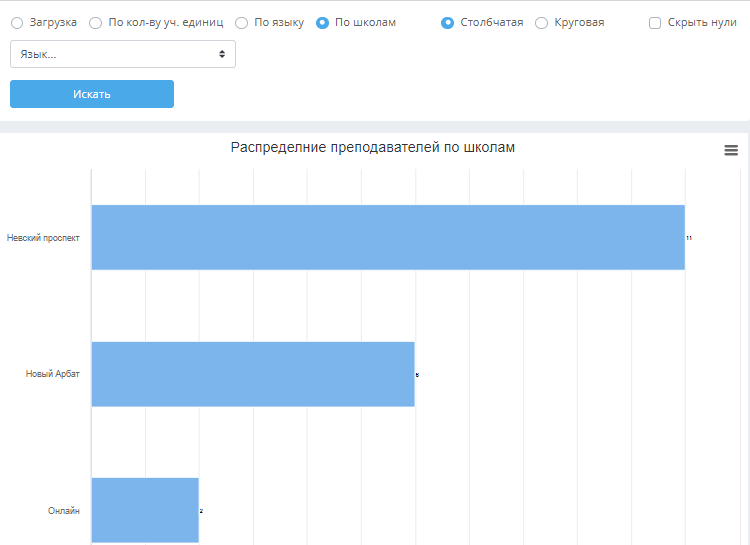Open the chart hamburger menu icon
Image resolution: width=750 pixels, height=545 pixels.
point(731,150)
